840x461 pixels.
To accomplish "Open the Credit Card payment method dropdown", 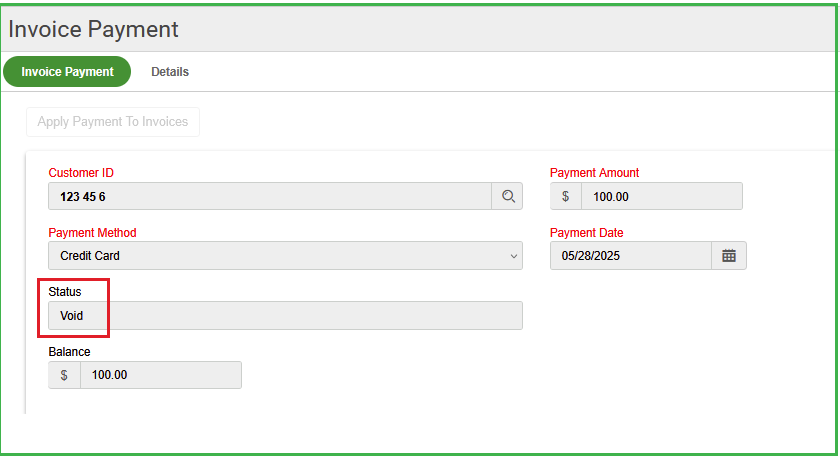I will (285, 255).
